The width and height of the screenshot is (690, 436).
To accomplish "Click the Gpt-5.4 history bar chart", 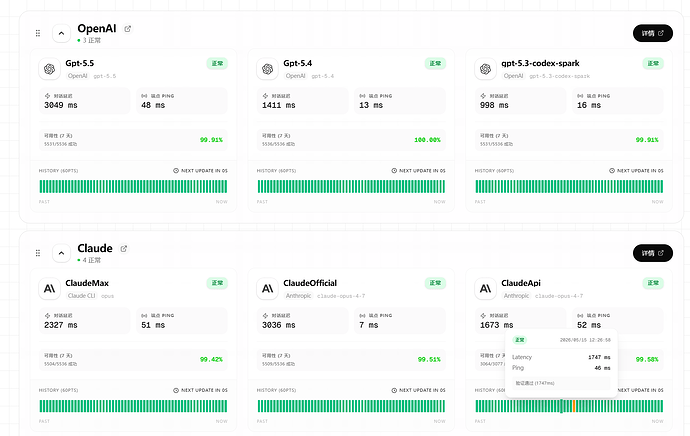I will point(351,187).
